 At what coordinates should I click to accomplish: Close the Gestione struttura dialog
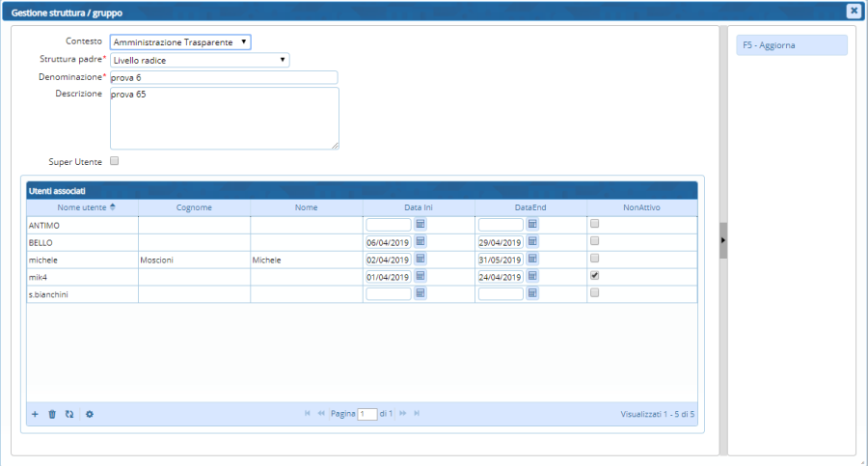point(854,11)
